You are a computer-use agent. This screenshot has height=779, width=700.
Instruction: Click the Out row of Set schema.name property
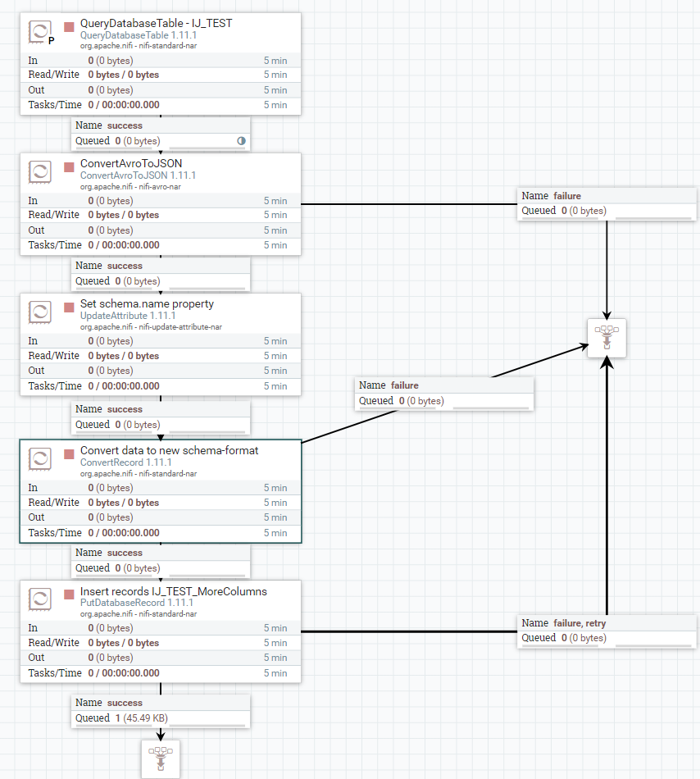pyautogui.click(x=161, y=371)
